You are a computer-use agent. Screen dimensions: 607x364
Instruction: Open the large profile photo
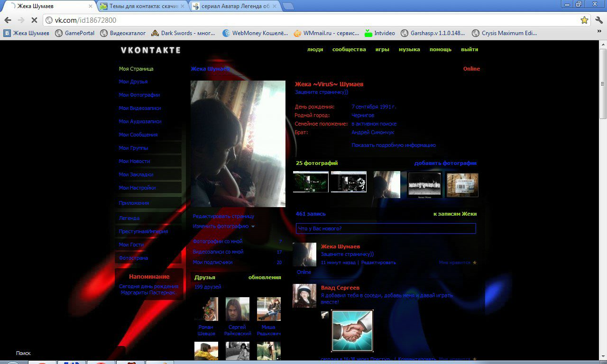pyautogui.click(x=238, y=144)
